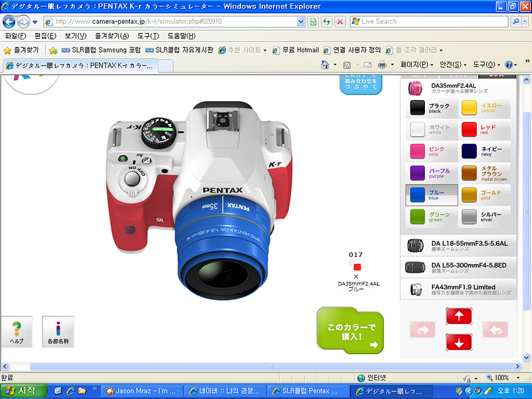The image size is (532, 399).
Task: Click the printer icon in command bar
Action: 382,65
